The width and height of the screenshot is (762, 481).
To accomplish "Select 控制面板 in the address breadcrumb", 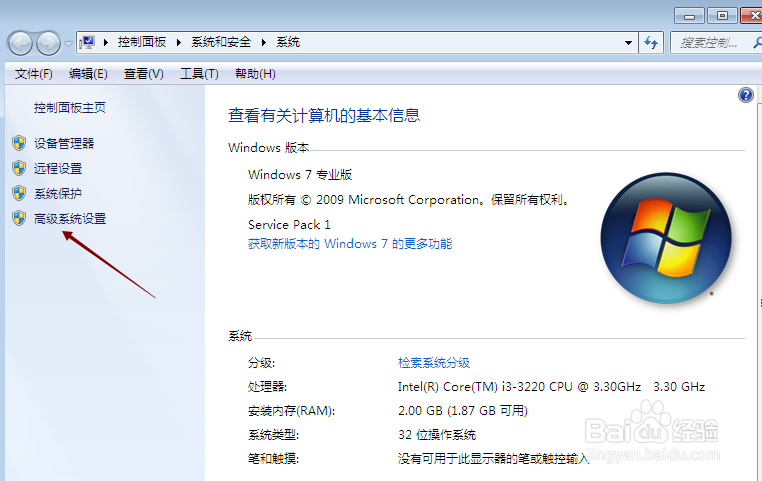I will pyautogui.click(x=142, y=42).
